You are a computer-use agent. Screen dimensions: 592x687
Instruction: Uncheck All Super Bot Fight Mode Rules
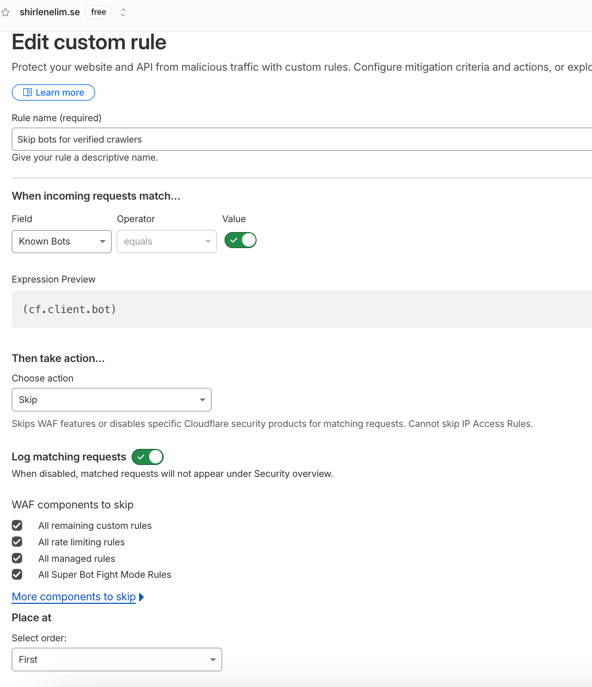(17, 574)
